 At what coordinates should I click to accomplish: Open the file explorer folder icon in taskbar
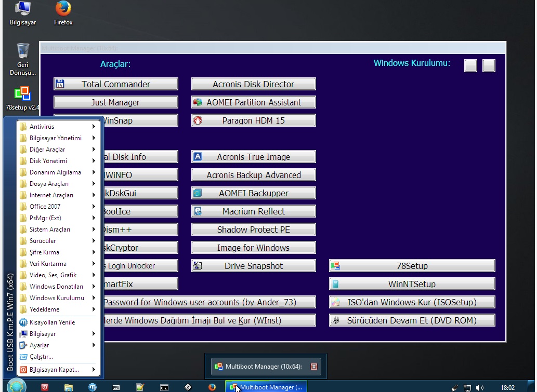pyautogui.click(x=69, y=387)
